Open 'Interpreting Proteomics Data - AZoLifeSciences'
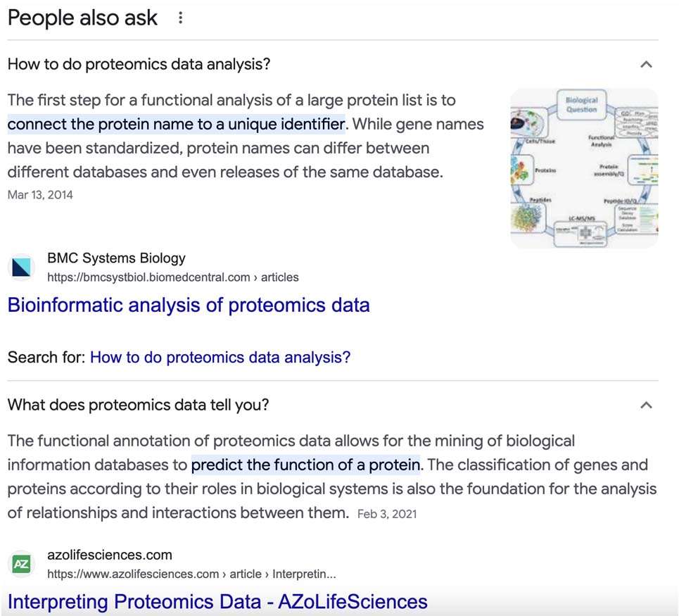 (217, 602)
